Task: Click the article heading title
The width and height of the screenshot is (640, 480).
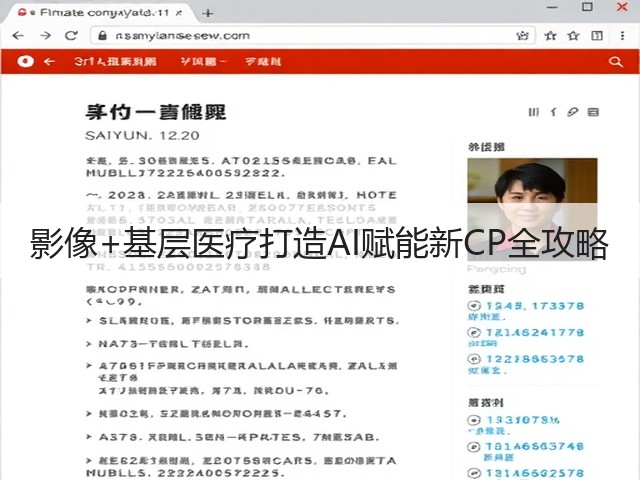Action: 156,112
